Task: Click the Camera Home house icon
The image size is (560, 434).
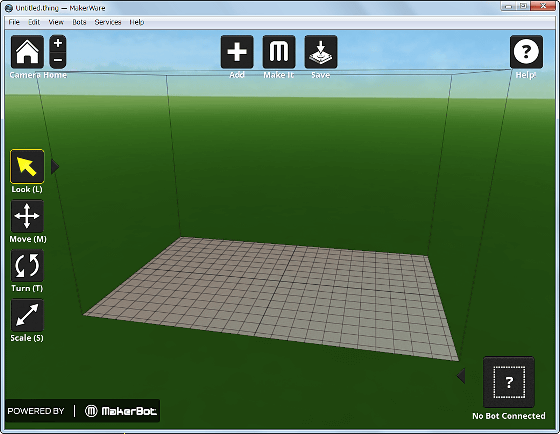Action: tap(28, 52)
